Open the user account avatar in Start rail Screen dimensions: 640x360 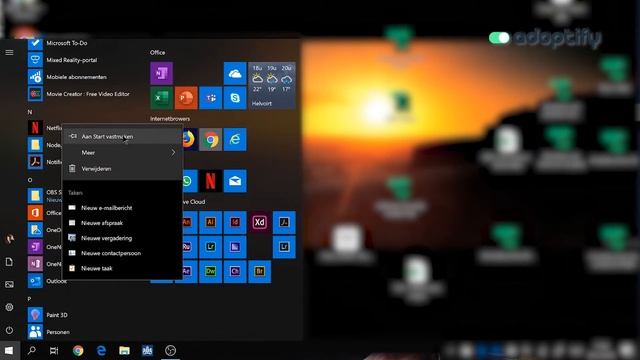9,239
